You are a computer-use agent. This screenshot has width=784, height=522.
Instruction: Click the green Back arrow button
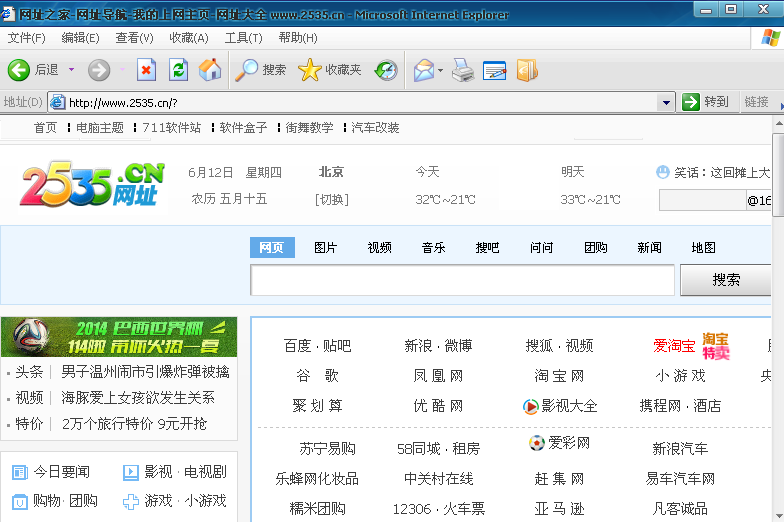pos(19,70)
